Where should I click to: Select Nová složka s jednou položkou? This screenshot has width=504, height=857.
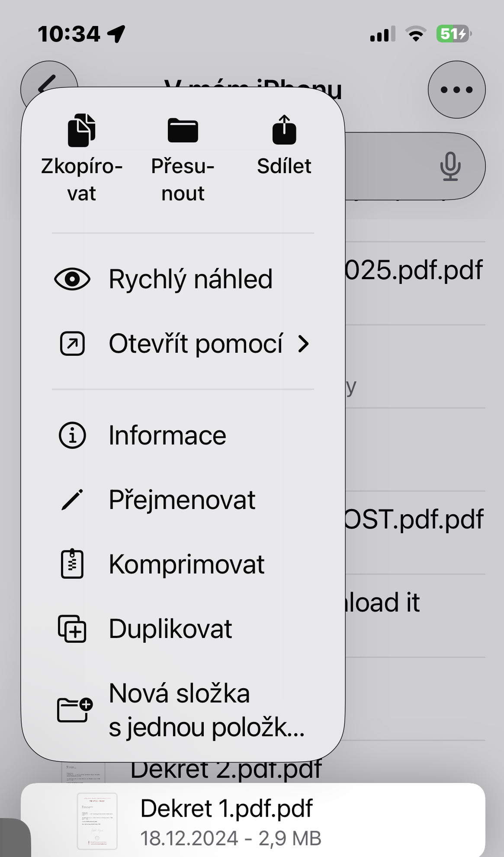[206, 710]
